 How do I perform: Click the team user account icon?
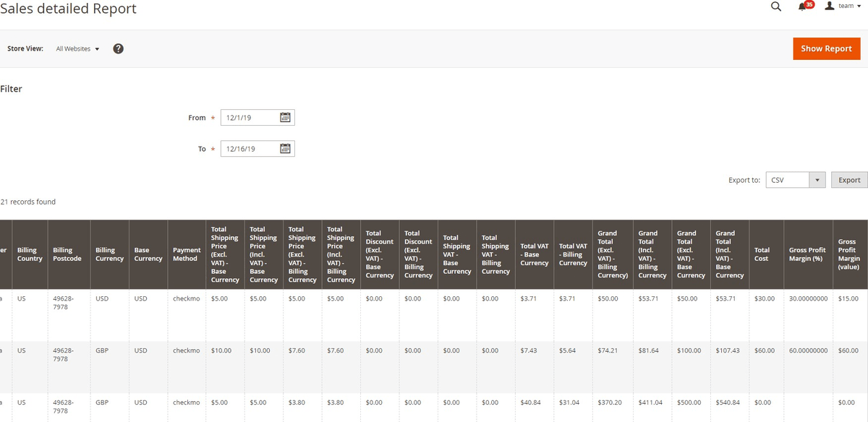(x=830, y=6)
